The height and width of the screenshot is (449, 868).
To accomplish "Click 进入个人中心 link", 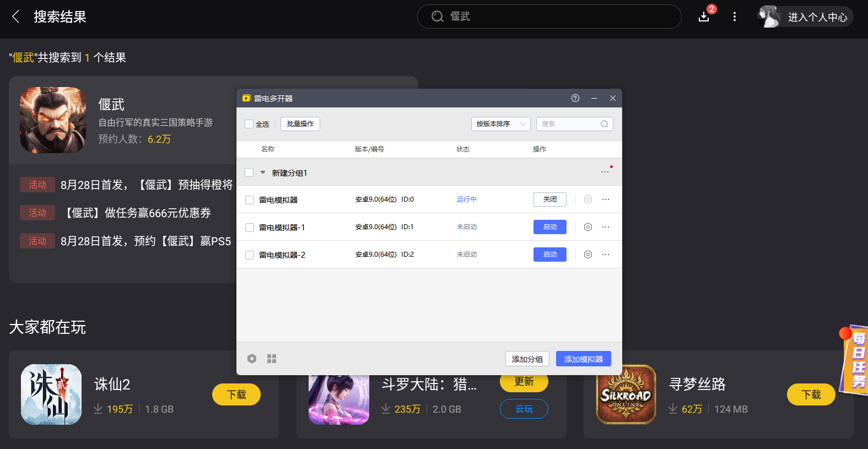I will [818, 17].
